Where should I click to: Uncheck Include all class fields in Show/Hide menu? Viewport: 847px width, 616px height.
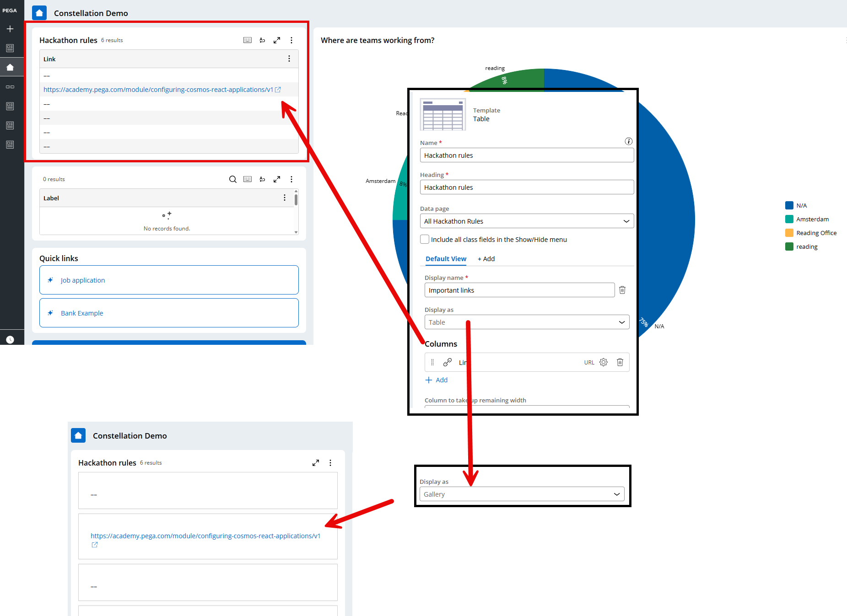[425, 239]
